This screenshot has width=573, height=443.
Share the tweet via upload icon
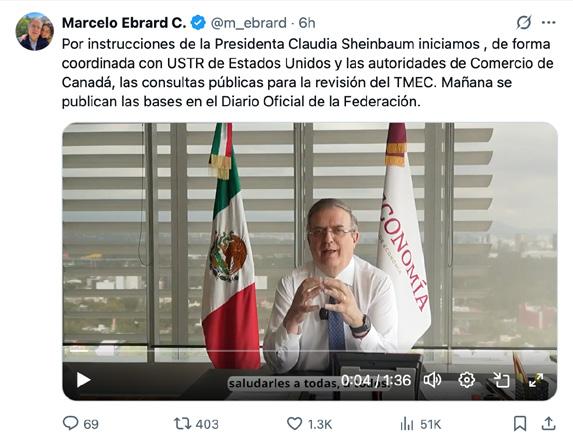548,424
